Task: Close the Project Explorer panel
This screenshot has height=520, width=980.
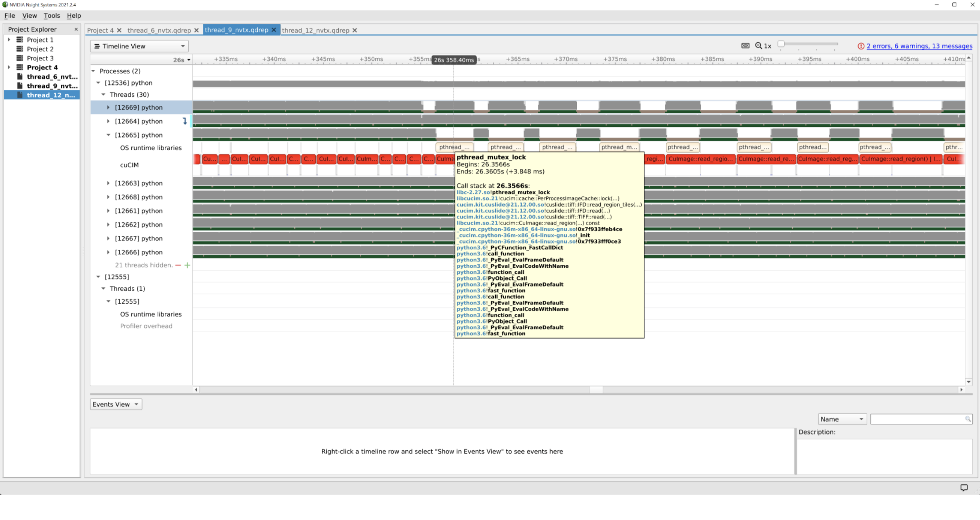Action: [76, 29]
